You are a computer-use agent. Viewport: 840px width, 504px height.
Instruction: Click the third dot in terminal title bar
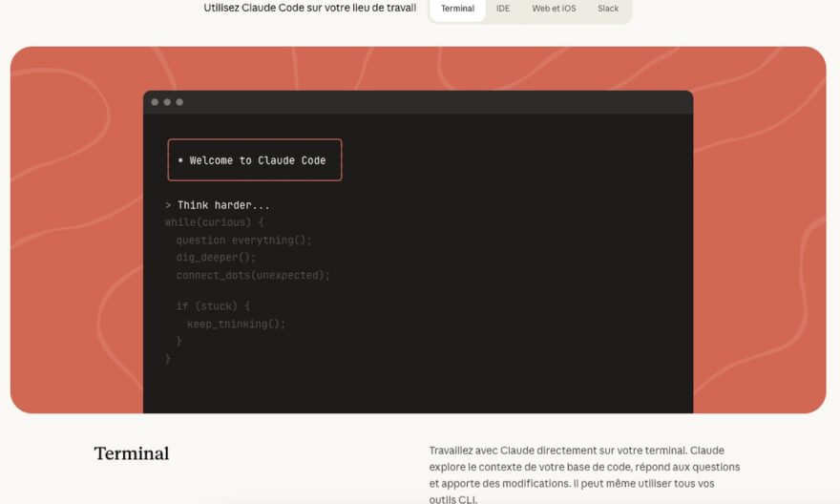pyautogui.click(x=179, y=102)
